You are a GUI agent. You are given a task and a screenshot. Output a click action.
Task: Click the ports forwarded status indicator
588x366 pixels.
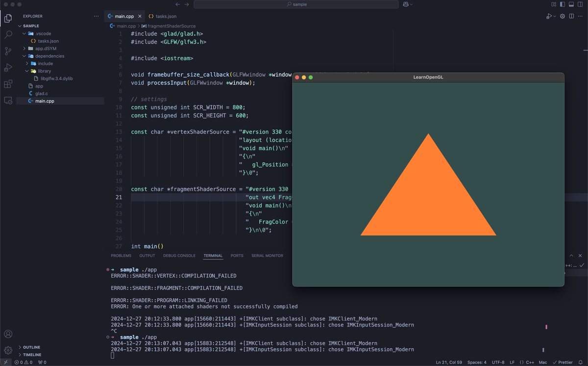pyautogui.click(x=42, y=362)
